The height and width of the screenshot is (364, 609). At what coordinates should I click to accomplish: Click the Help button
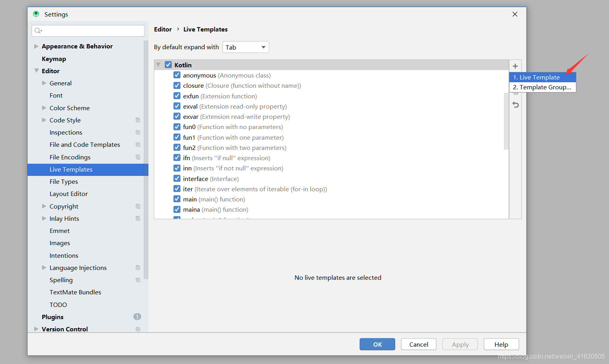[501, 344]
